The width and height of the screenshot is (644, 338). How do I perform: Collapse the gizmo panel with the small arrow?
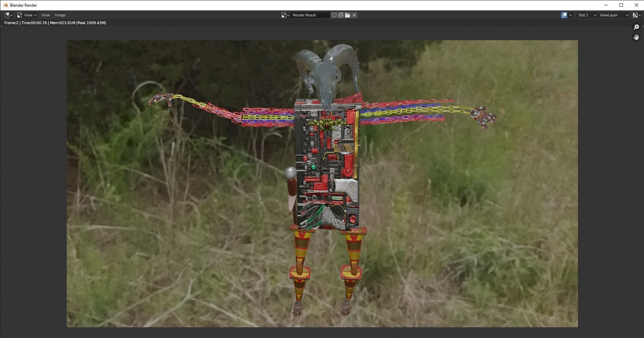pos(642,26)
